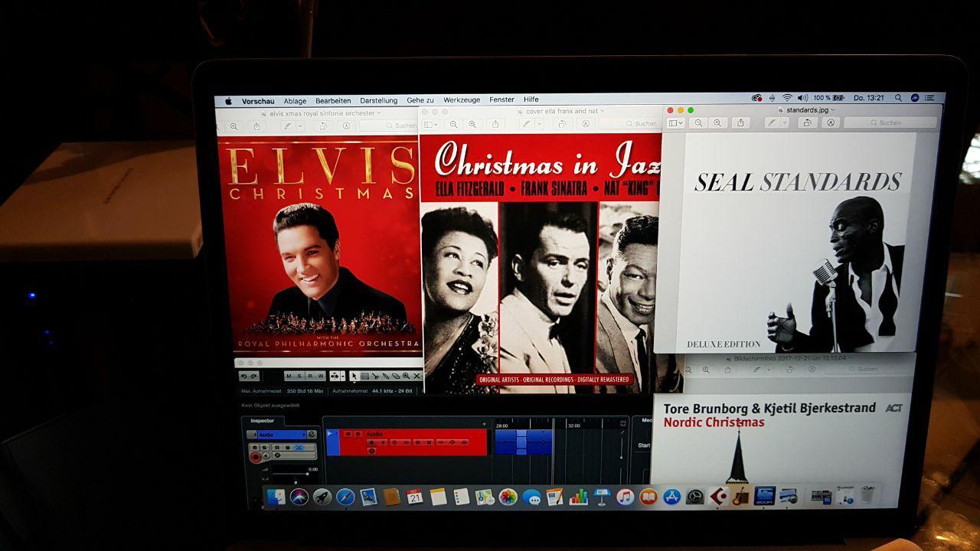Screen dimensions: 980x551
Task: Enable record on the Inspector audio track
Action: pos(256,457)
